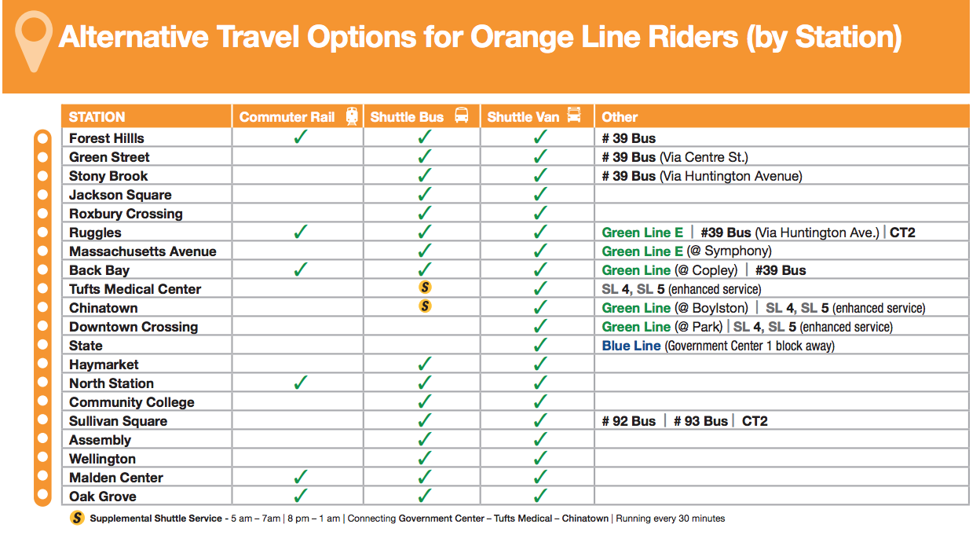980x535 pixels.
Task: Click the Oak Grove station dot marker
Action: [42, 497]
